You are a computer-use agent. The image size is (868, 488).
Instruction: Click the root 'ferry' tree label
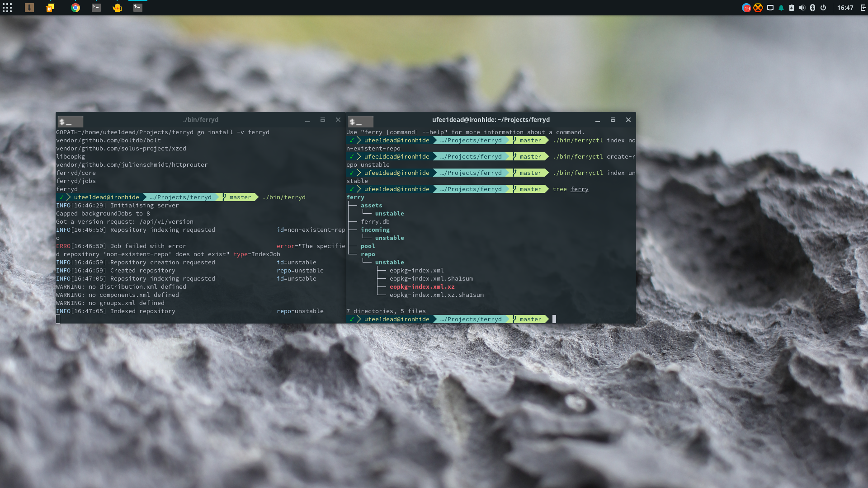355,197
